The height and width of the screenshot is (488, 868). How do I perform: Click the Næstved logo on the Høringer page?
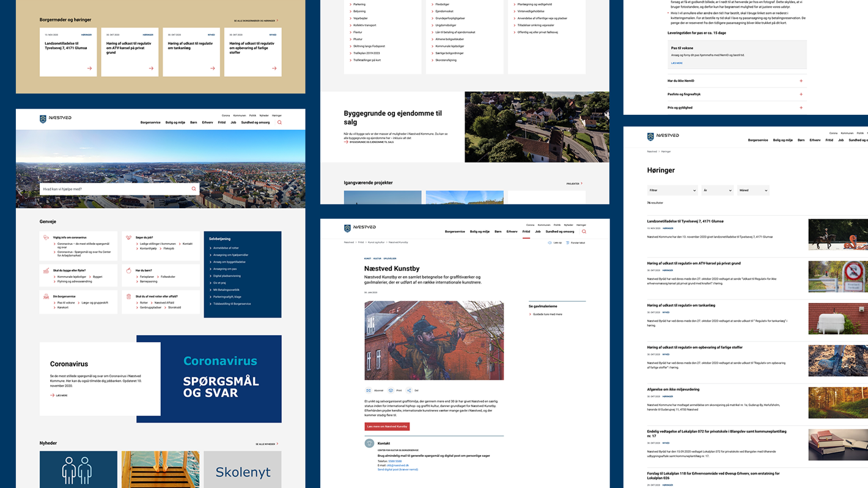pos(663,136)
